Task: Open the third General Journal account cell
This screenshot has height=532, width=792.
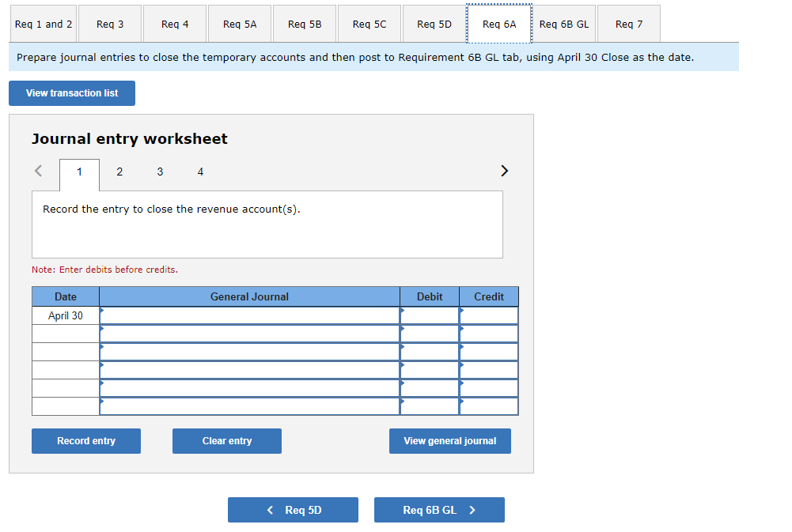Action: pos(249,352)
